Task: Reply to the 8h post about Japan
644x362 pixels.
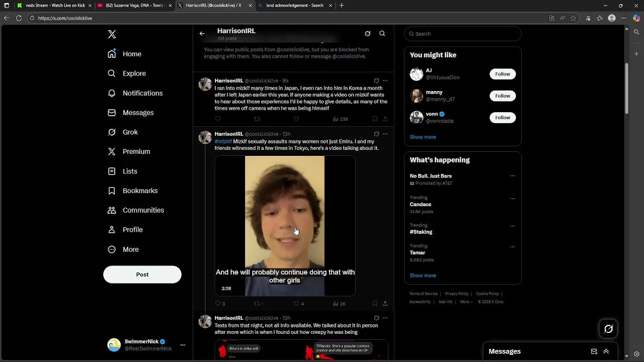Action: pyautogui.click(x=218, y=119)
